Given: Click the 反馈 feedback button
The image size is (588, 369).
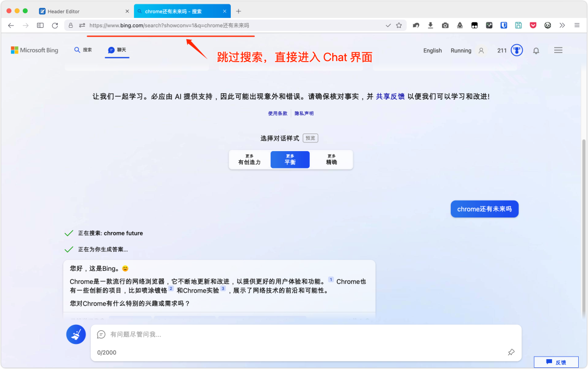Looking at the screenshot, I should coord(556,362).
